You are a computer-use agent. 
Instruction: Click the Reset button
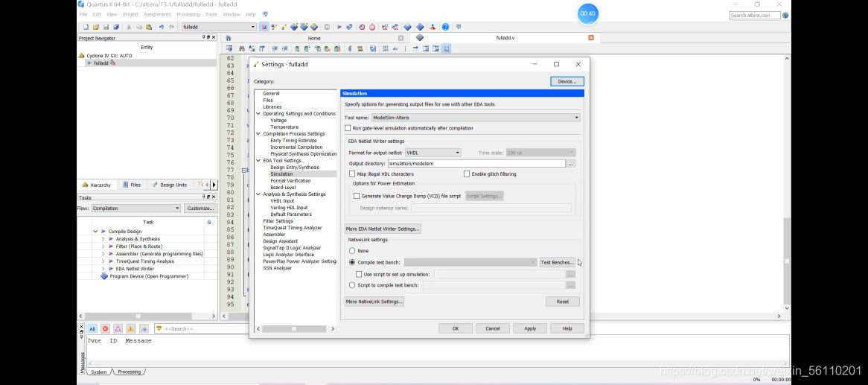click(x=563, y=302)
